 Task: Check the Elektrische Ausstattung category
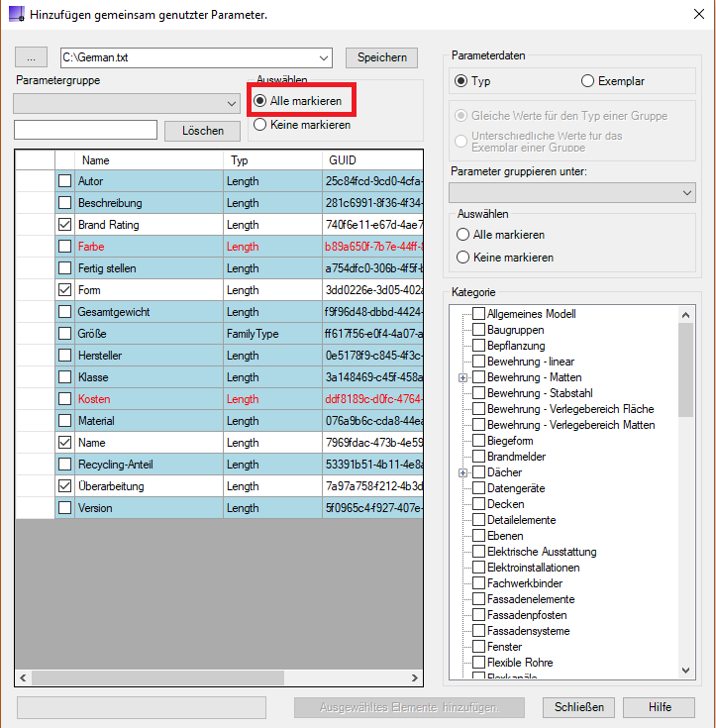click(478, 551)
